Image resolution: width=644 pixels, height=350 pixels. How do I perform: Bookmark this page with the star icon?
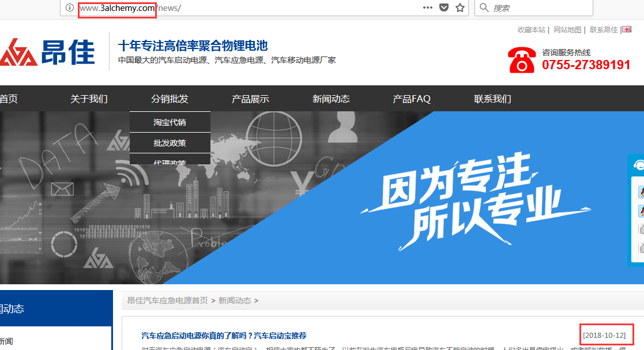(x=460, y=8)
